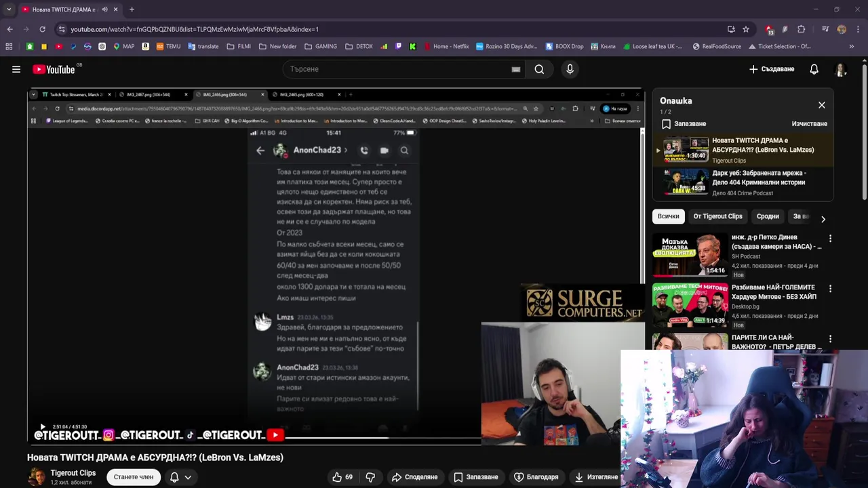
Task: Select the От Tigerout Clips chip
Action: click(717, 216)
